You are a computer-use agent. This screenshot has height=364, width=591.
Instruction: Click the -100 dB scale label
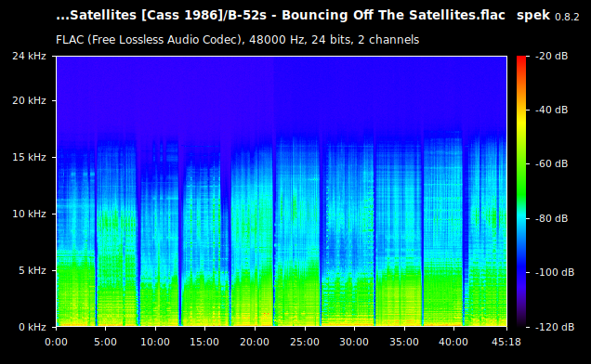click(555, 272)
